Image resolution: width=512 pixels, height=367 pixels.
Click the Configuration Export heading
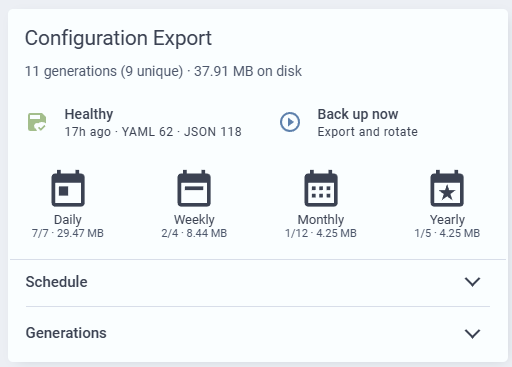[x=118, y=38]
